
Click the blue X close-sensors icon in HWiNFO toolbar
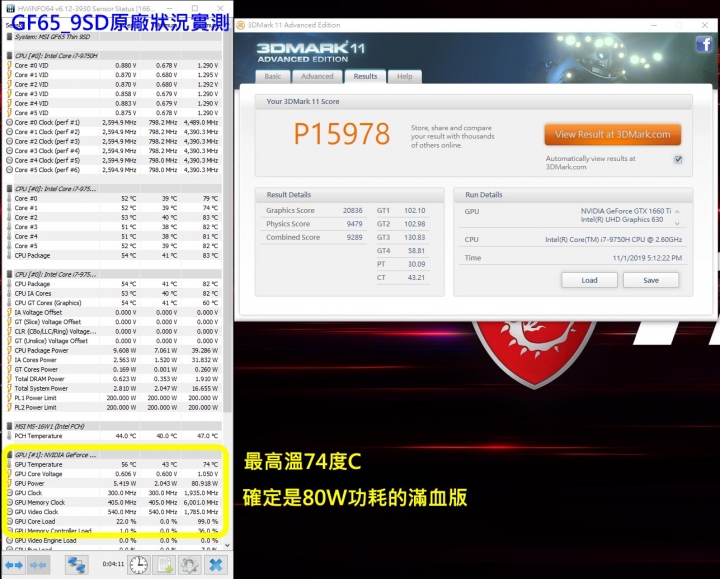click(x=215, y=565)
